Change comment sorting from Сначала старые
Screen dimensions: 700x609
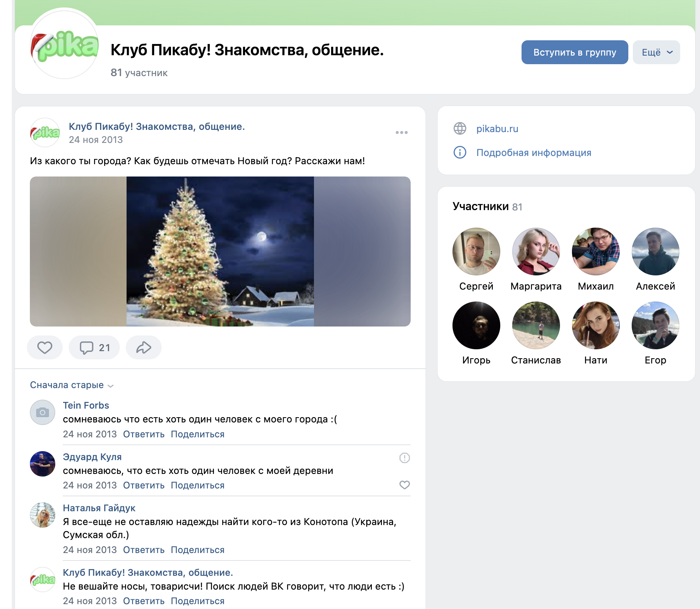point(72,385)
